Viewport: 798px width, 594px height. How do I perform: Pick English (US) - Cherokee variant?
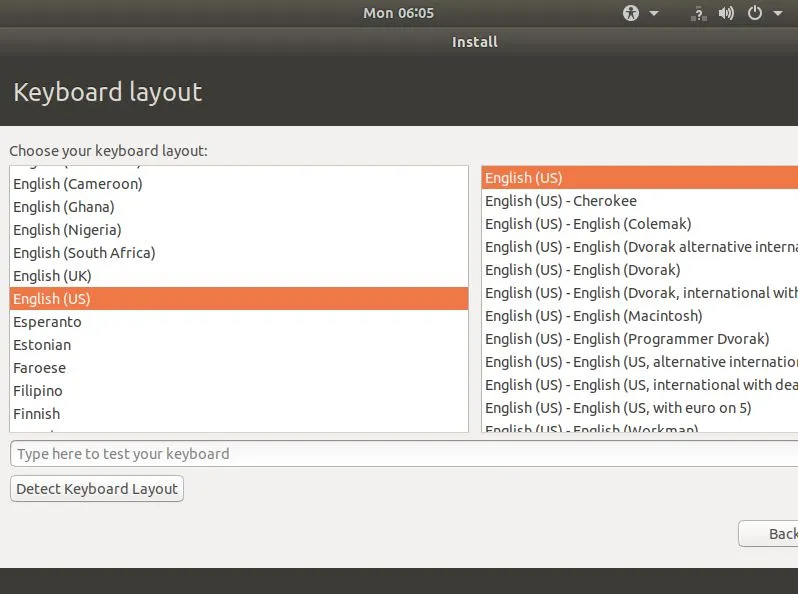[x=561, y=201]
